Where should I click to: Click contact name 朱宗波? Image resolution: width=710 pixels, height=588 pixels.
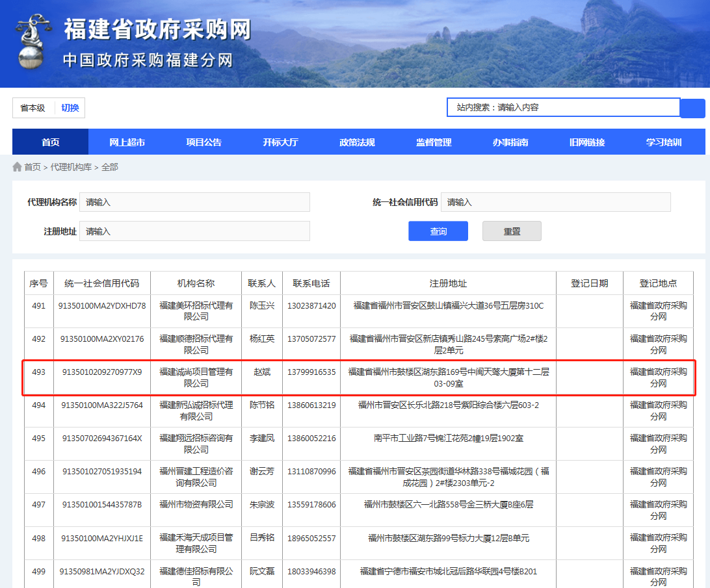[262, 504]
